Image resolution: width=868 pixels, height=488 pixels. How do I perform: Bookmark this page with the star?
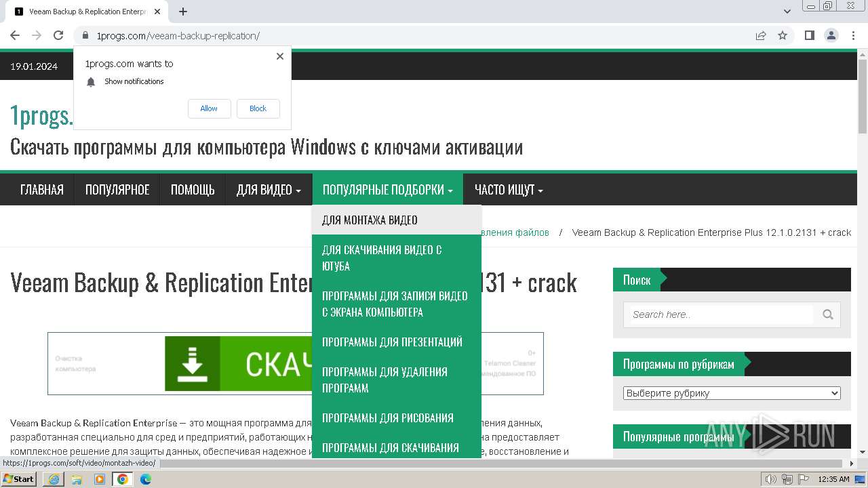[x=783, y=35]
